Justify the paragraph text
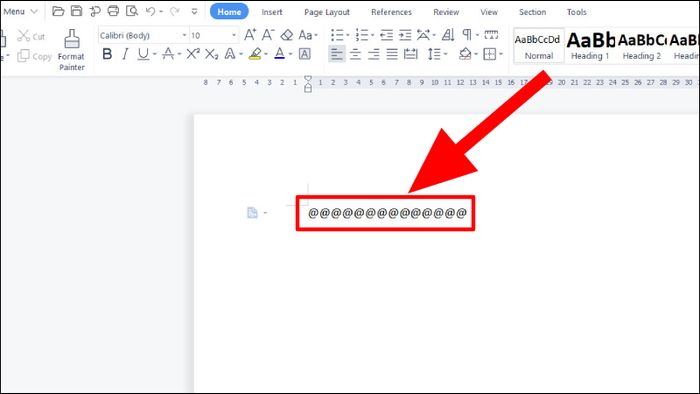700x394 pixels. point(392,54)
